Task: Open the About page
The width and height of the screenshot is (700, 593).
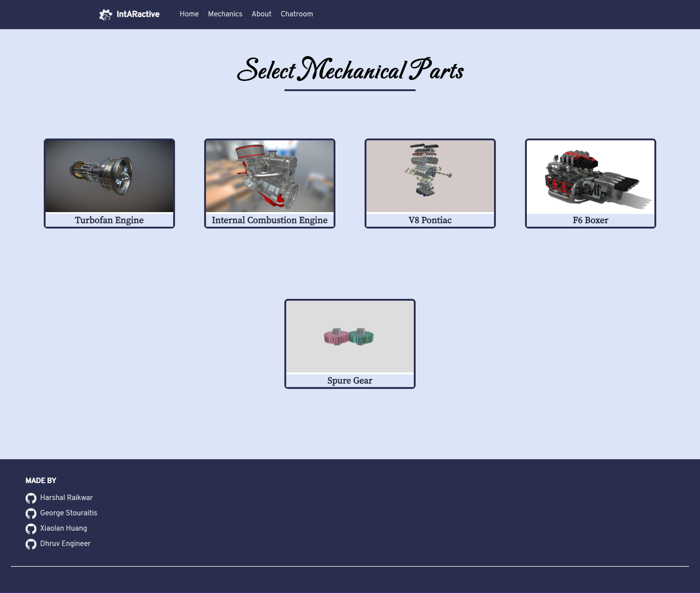Action: (x=261, y=14)
